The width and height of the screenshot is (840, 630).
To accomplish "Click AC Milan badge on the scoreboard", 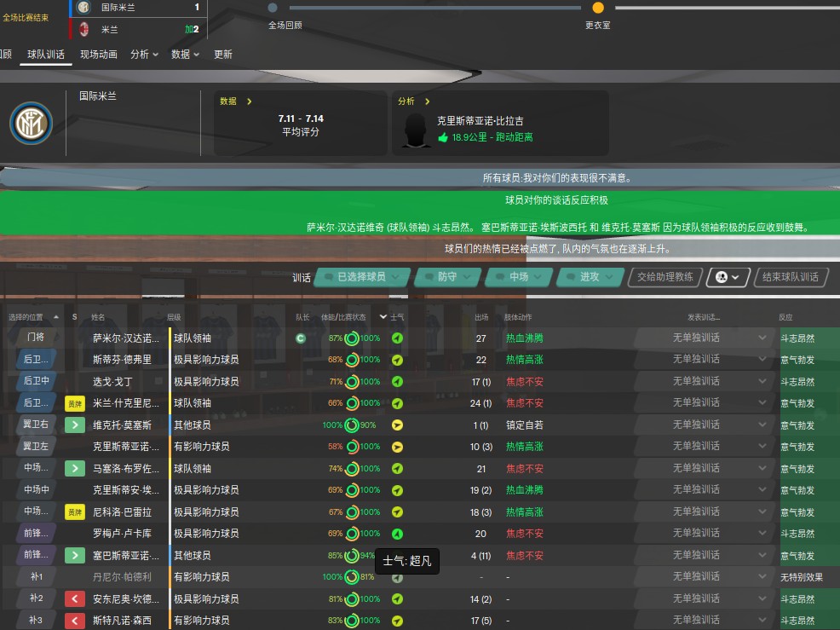I will tap(83, 29).
